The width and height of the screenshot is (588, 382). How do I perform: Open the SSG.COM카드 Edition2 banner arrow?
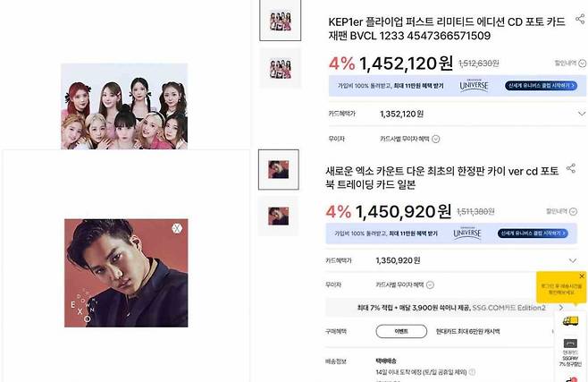click(561, 308)
